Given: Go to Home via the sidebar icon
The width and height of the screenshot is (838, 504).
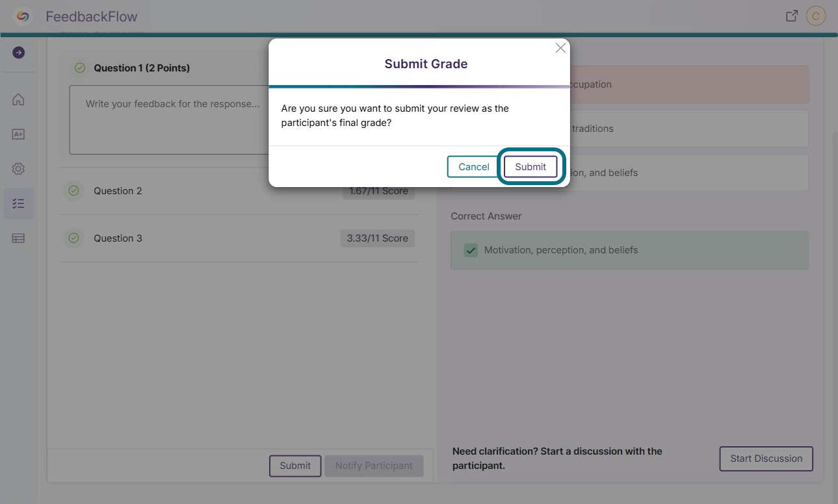Looking at the screenshot, I should click(x=18, y=99).
